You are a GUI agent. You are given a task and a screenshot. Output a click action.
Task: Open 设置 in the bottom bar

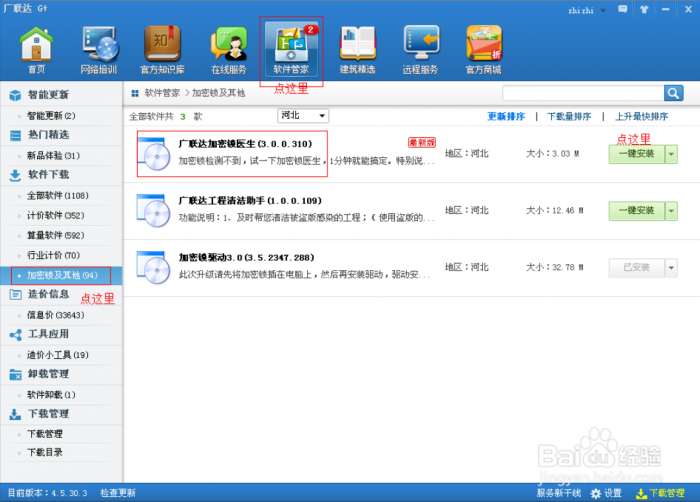point(606,493)
